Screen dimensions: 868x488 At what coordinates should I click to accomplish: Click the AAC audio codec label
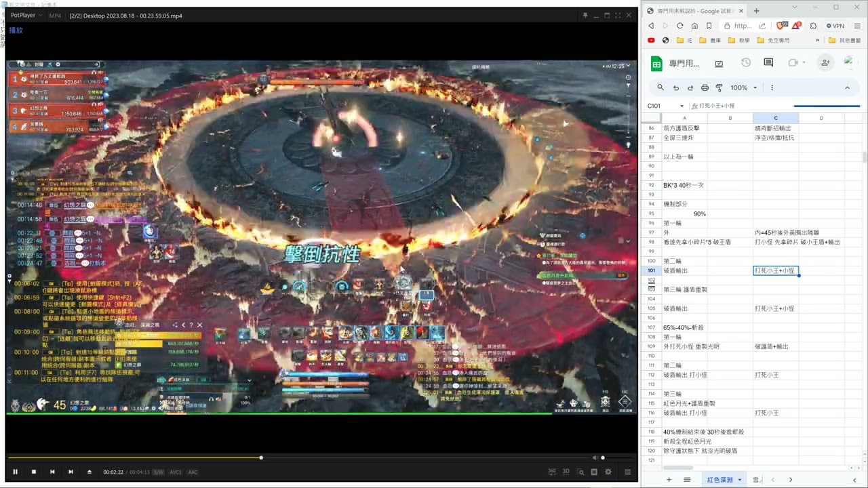coord(193,472)
